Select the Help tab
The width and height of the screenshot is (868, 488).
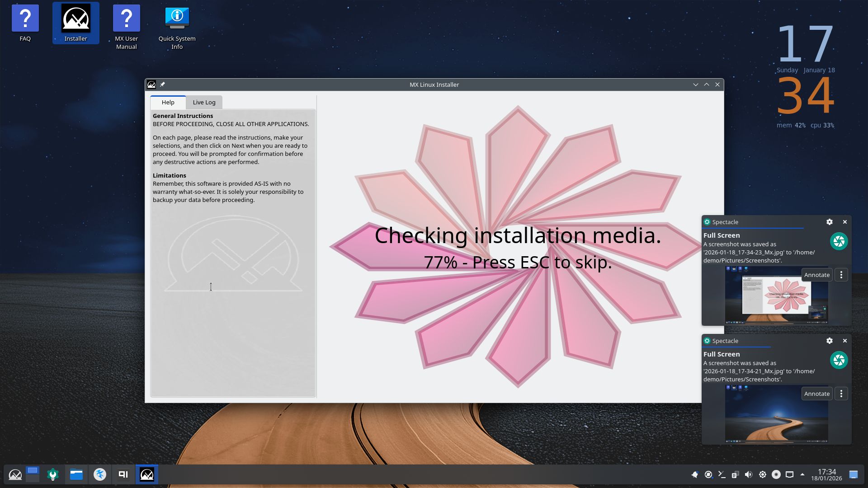tap(168, 102)
